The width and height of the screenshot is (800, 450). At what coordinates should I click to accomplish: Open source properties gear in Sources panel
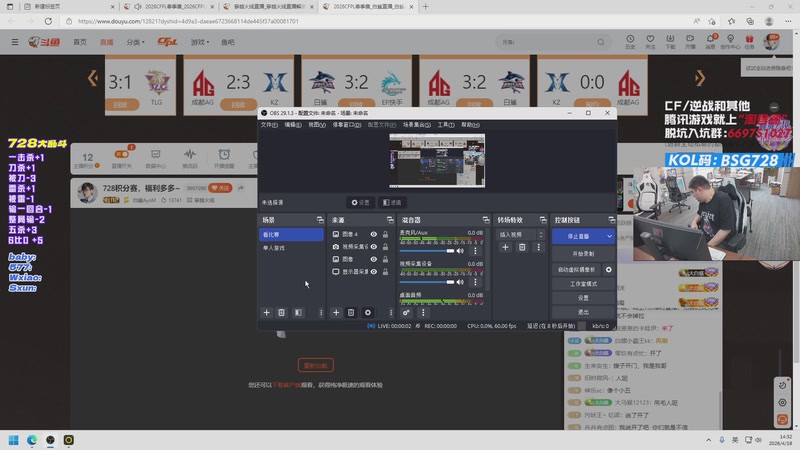tap(367, 312)
